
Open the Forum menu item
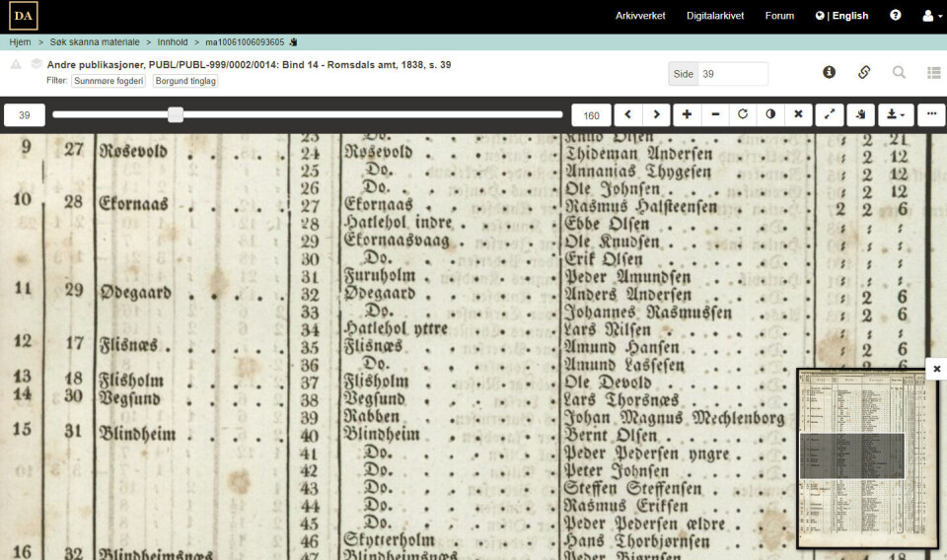(x=779, y=16)
